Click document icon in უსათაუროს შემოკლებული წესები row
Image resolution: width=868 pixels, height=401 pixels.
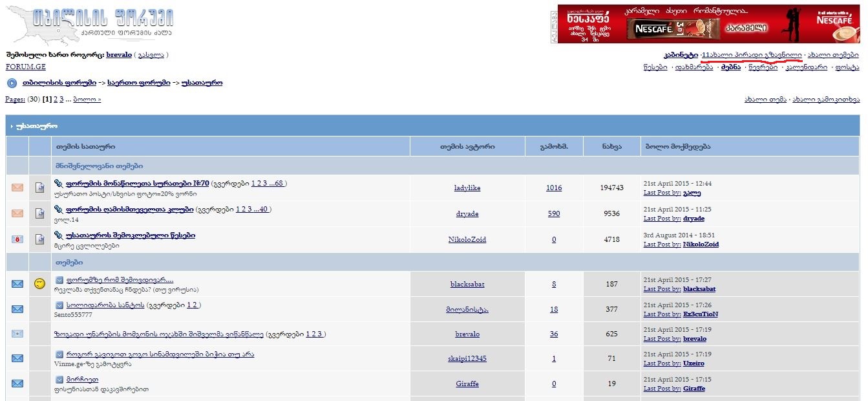pos(40,239)
